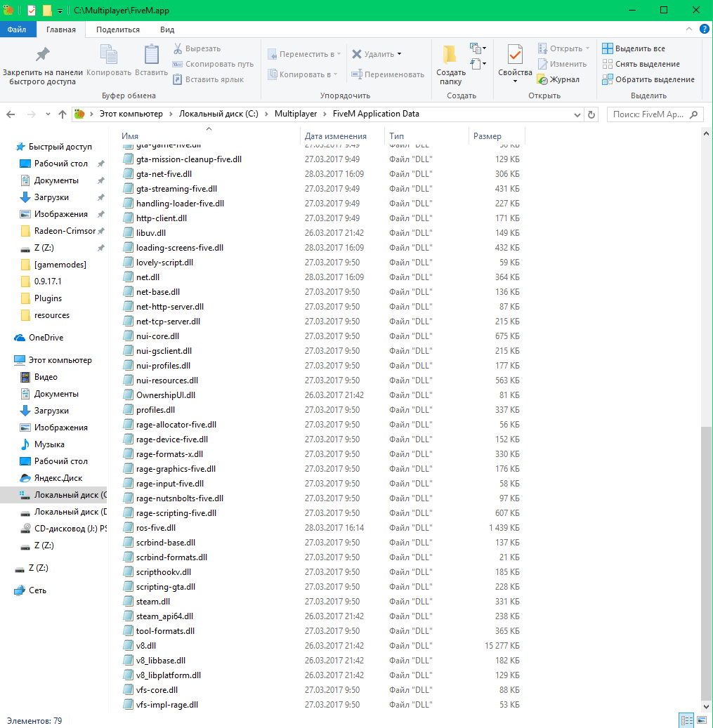This screenshot has height=728, width=713.
Task: Switch to details view icon in status bar
Action: tap(686, 720)
